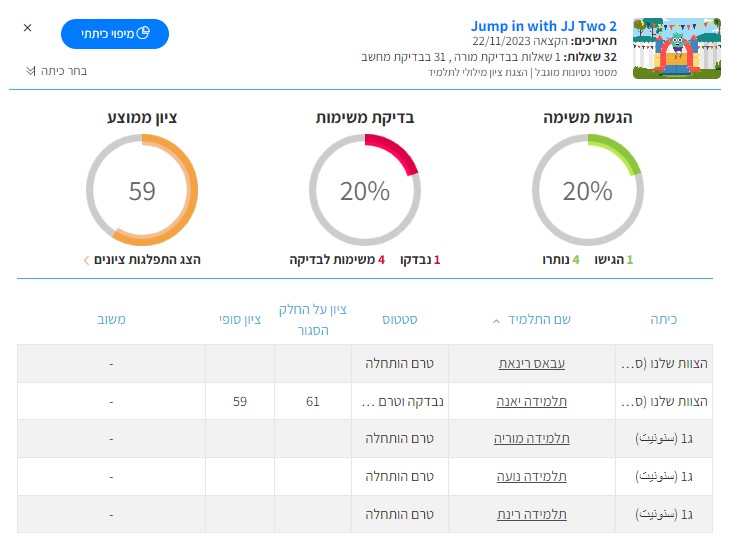
Task: Click the orange arrow next to הצג התפלגות ציונים
Action: pos(86,260)
